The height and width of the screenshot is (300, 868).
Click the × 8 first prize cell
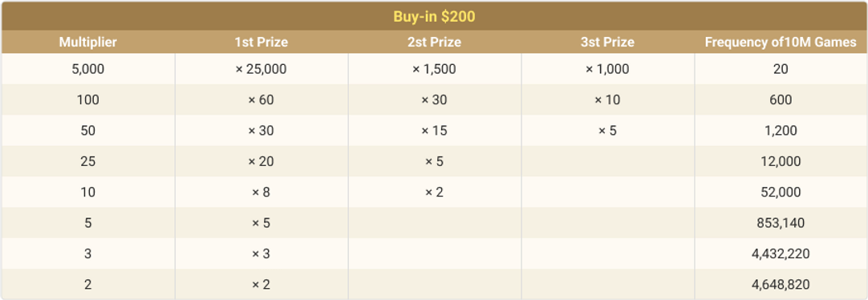tap(262, 192)
